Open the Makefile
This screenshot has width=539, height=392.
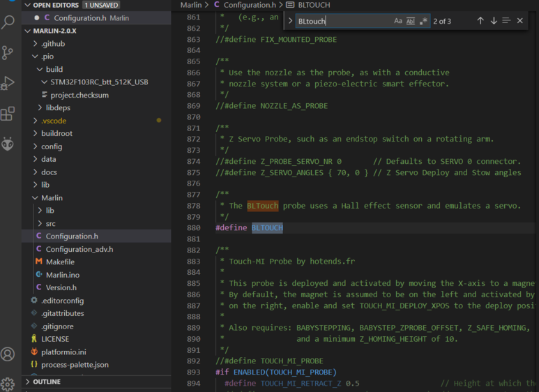(x=60, y=262)
